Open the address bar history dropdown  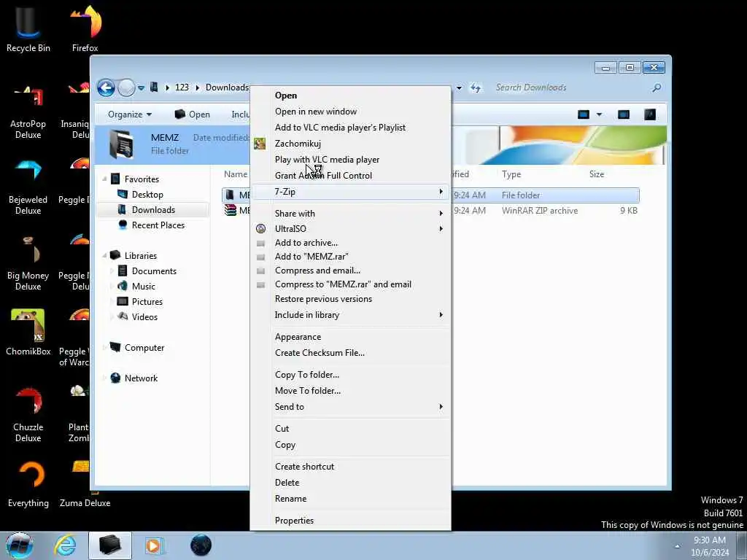[x=460, y=87]
